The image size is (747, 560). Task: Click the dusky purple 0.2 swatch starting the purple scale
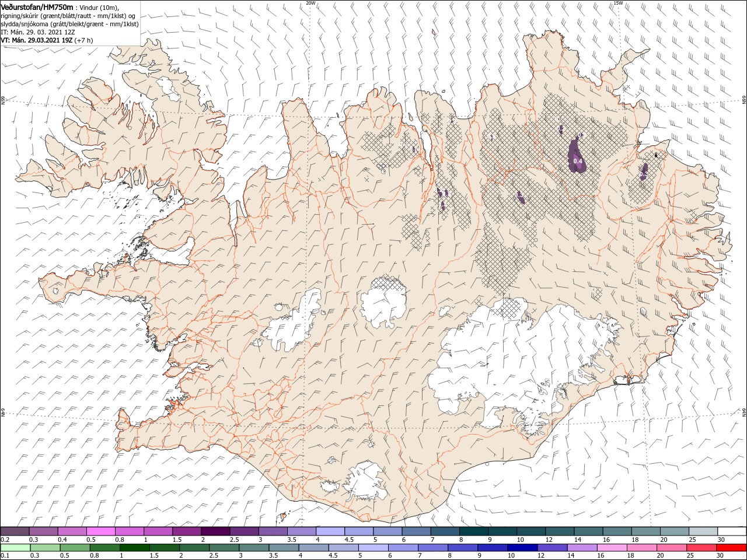click(15, 531)
